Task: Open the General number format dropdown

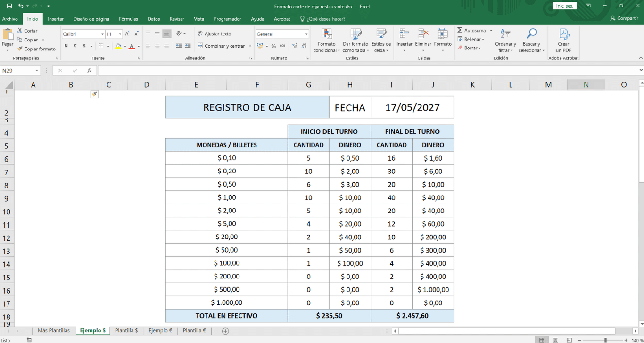Action: 306,34
